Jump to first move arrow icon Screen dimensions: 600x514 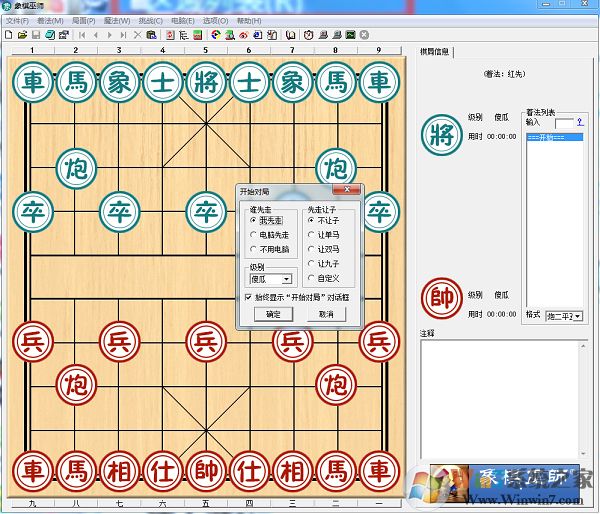(82, 35)
